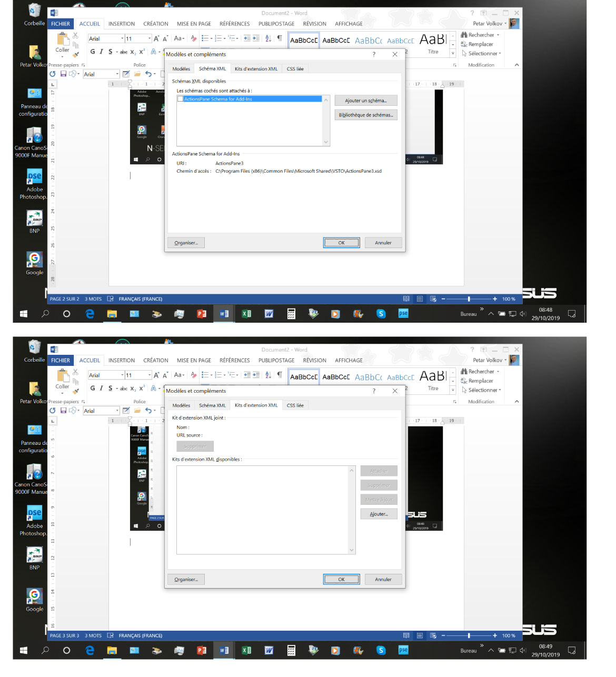Save document via quick-access disk, PAGE 2 SUR 2 window
The width and height of the screenshot is (616, 677).
tap(63, 74)
